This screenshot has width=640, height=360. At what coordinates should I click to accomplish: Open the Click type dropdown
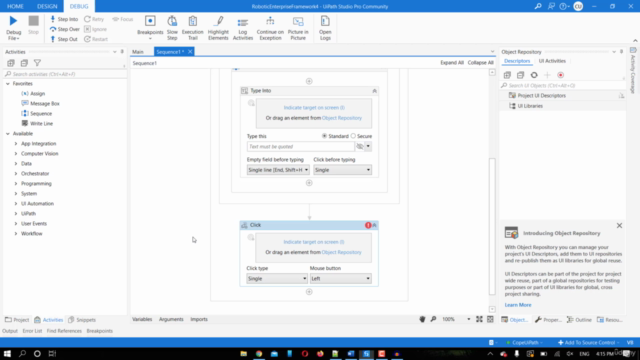[277, 278]
